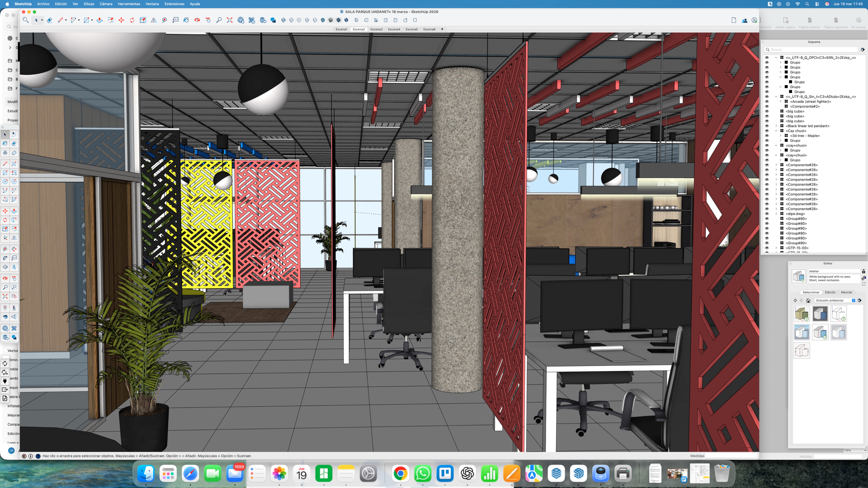Activate the Push/Pull tool in top toolbar
The image size is (868, 488).
pos(99,20)
